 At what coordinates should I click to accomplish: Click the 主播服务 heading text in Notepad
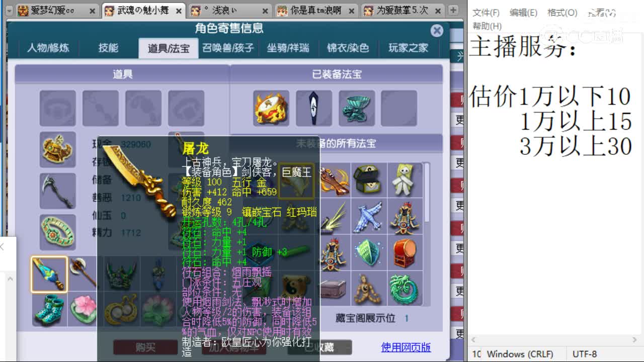[x=523, y=47]
